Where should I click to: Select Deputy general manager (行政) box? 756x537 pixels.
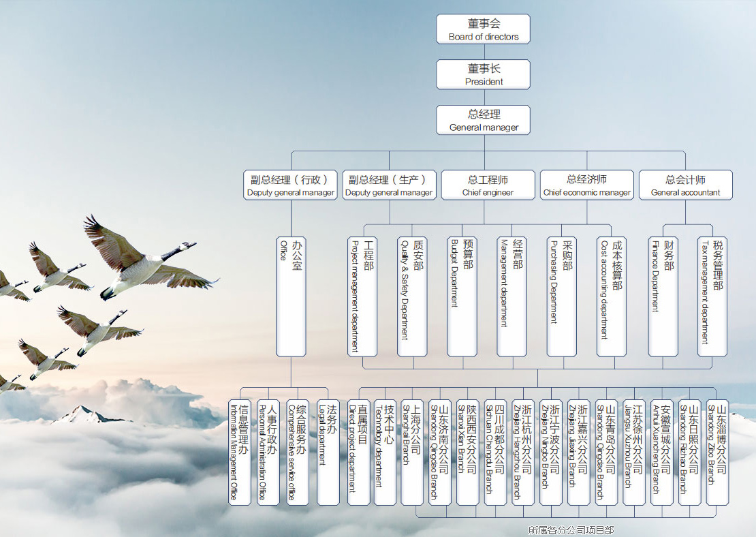291,185
